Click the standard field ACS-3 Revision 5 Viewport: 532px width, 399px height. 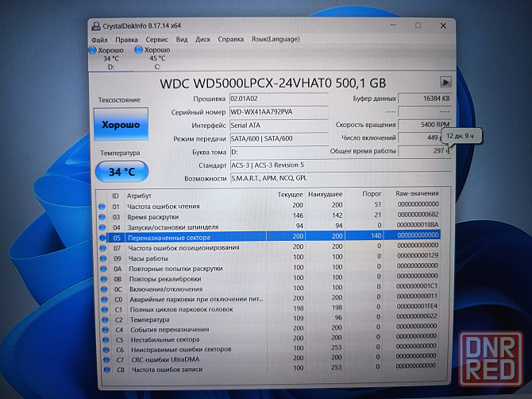click(x=341, y=165)
